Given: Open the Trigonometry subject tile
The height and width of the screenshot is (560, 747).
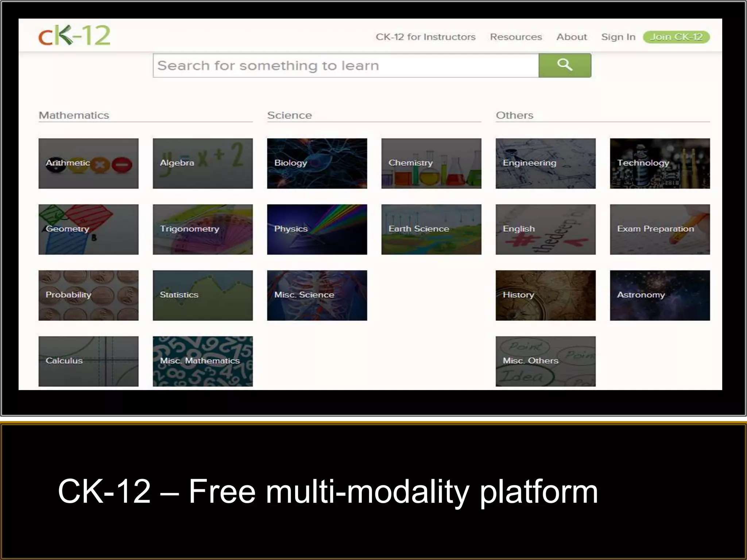Looking at the screenshot, I should (203, 229).
